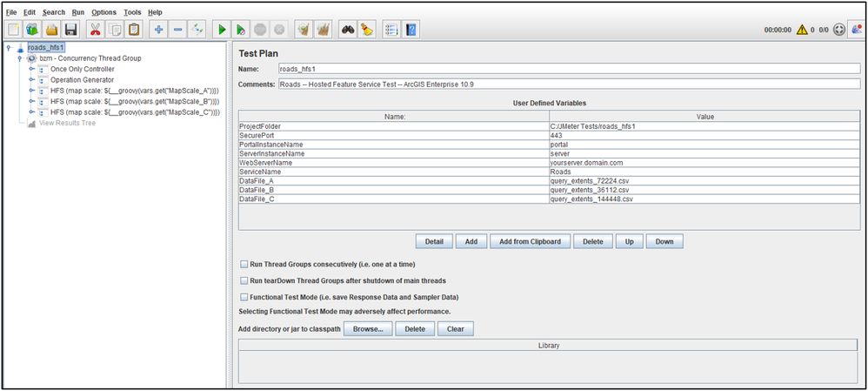Image resolution: width=868 pixels, height=391 pixels.
Task: Expand the Operation Generator tree node
Action: tap(31, 80)
